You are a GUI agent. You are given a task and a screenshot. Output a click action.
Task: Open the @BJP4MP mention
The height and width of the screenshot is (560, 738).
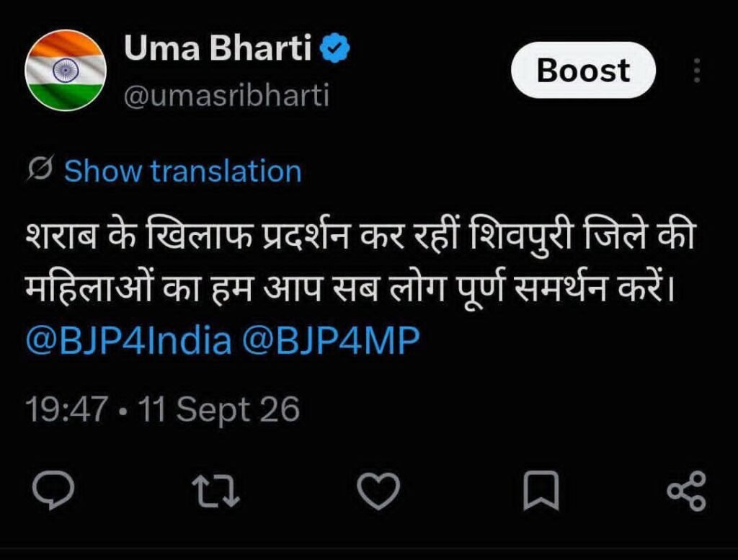click(x=330, y=340)
